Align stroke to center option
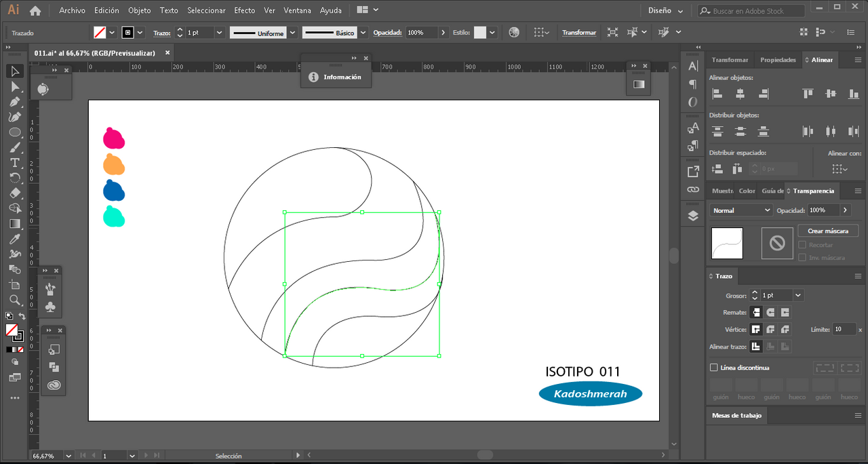Image resolution: width=868 pixels, height=464 pixels. pyautogui.click(x=755, y=347)
